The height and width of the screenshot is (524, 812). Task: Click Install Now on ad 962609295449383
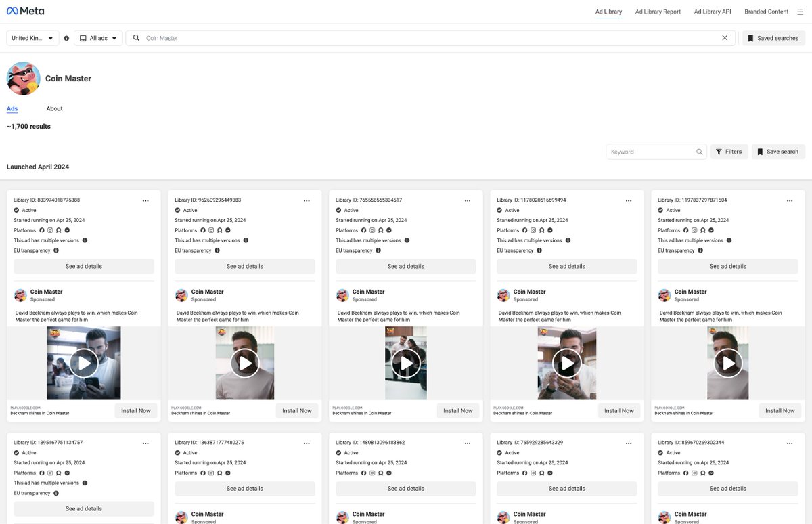click(x=297, y=411)
